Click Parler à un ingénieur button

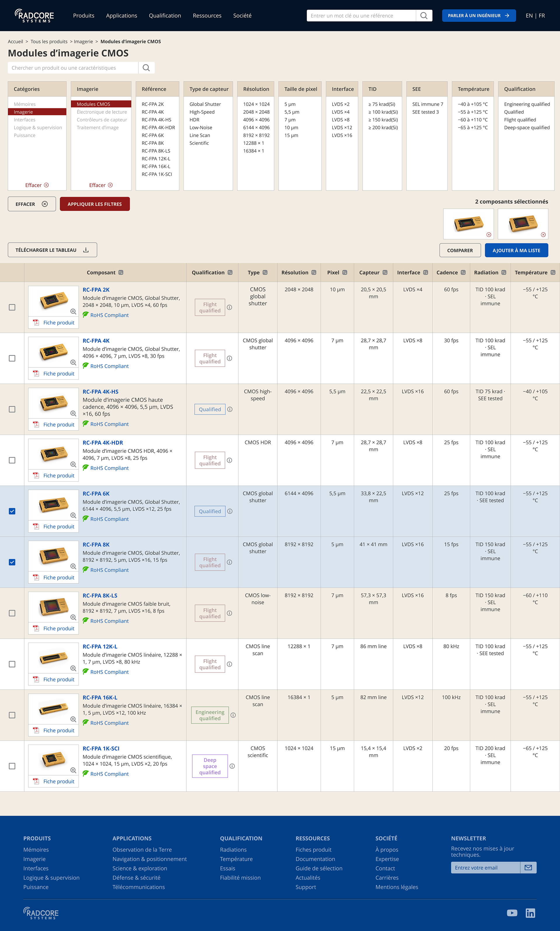pos(479,15)
